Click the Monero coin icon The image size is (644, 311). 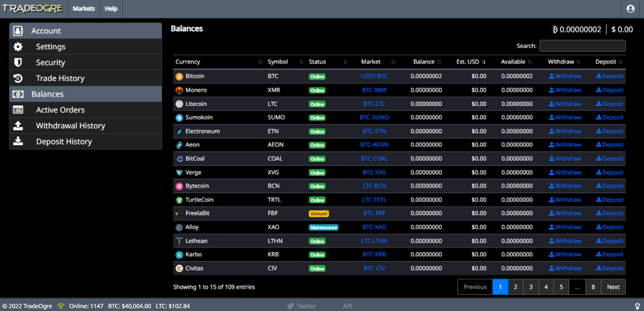coord(179,90)
